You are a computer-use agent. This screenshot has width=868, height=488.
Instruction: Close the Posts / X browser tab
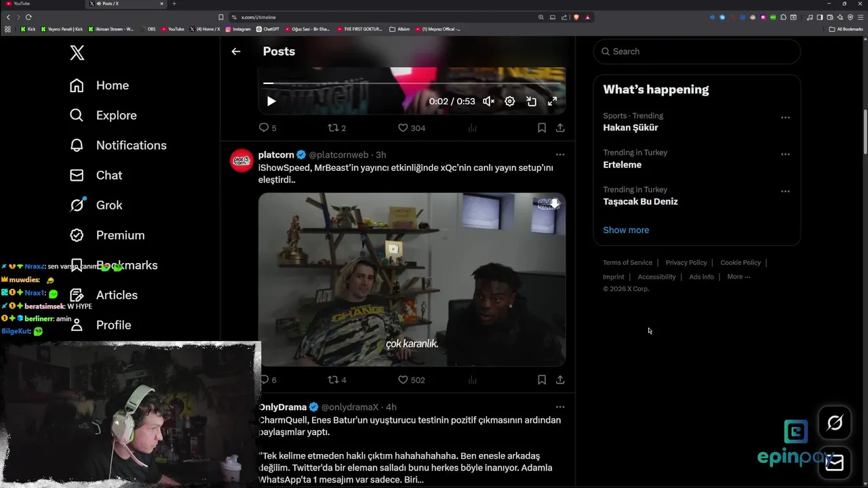pyautogui.click(x=161, y=3)
